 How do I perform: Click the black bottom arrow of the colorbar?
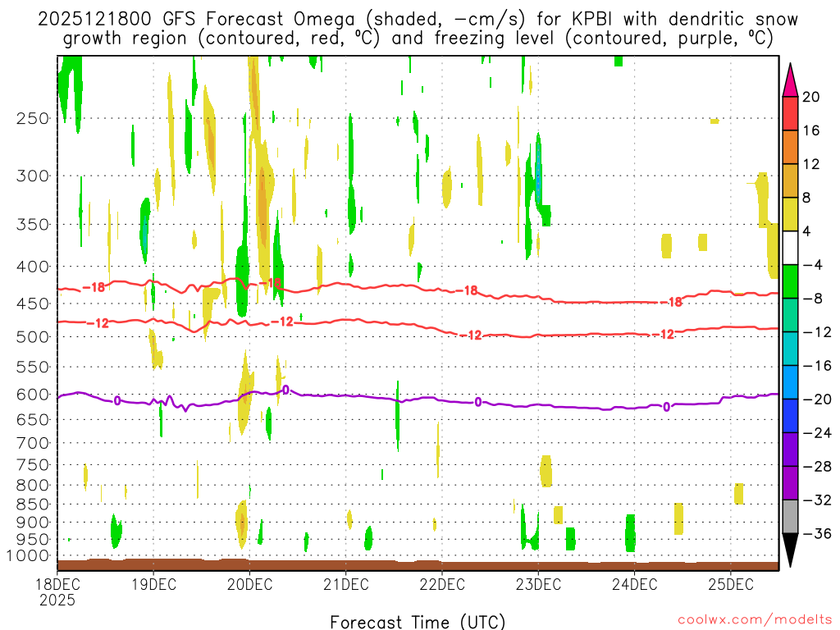[790, 549]
